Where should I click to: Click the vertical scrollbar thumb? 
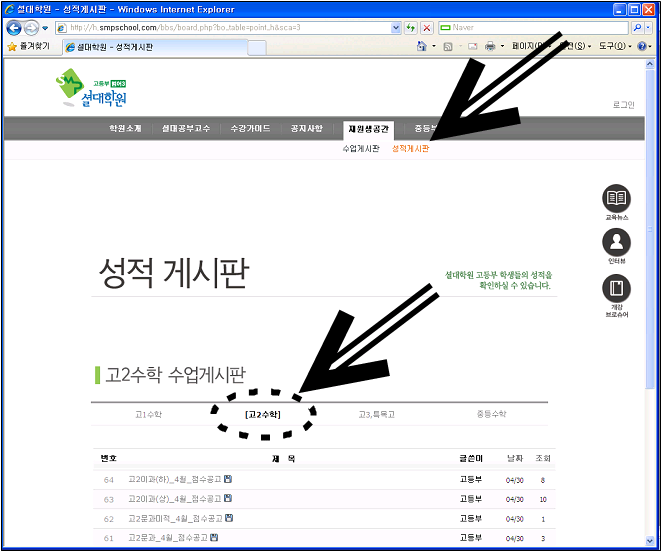(650, 229)
